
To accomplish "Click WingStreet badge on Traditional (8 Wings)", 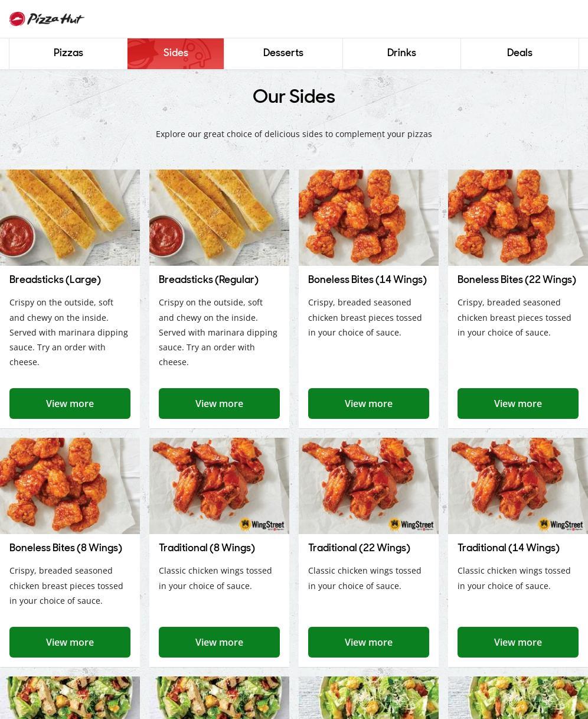I will click(262, 525).
